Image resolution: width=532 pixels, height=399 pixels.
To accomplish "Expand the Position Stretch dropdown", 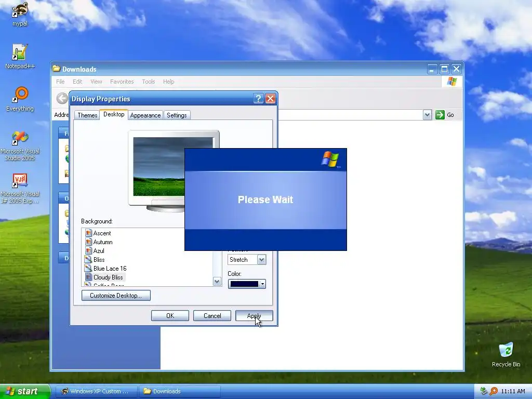I will click(x=261, y=260).
